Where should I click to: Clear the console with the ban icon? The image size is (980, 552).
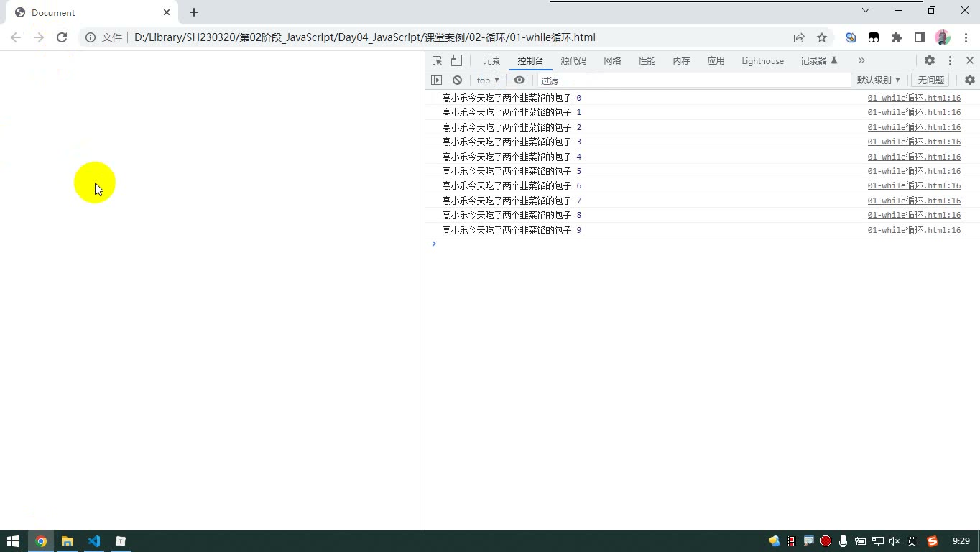[457, 80]
